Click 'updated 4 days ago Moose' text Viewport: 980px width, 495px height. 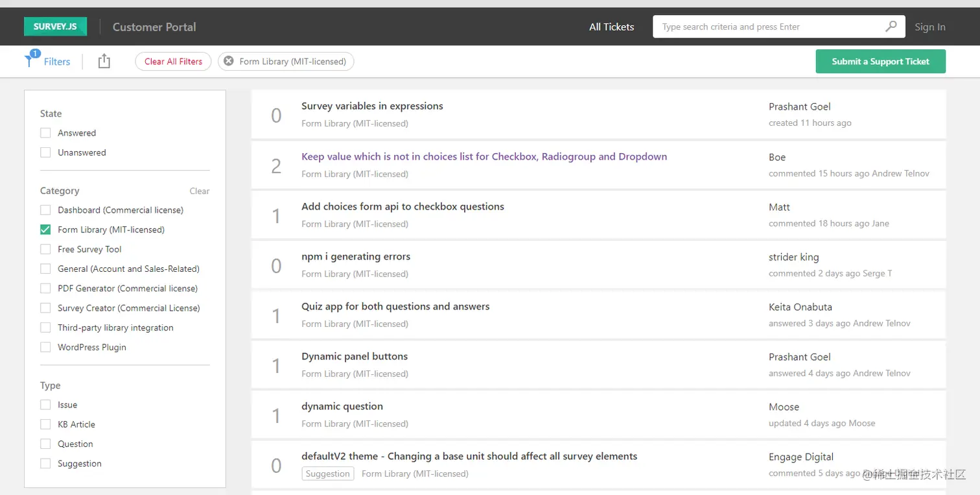(x=822, y=423)
